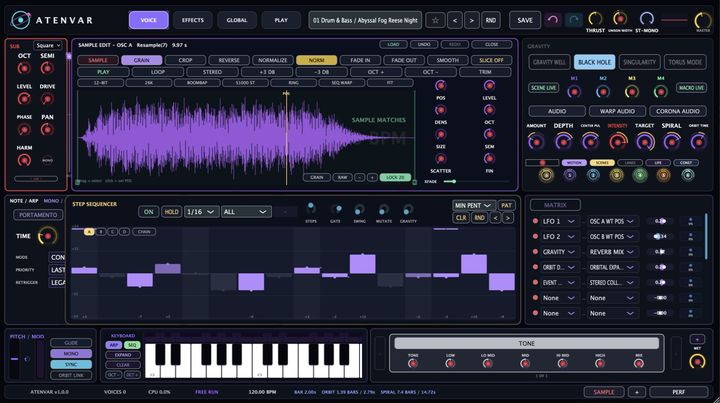Toggle the sequencer HOLD button
Image resolution: width=720 pixels, height=403 pixels.
(171, 212)
